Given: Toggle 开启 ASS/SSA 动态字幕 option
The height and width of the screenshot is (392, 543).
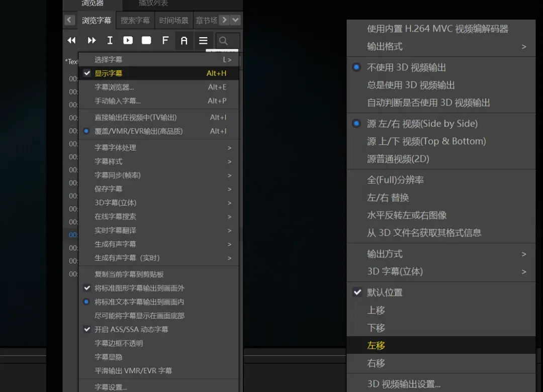Looking at the screenshot, I should (x=131, y=330).
